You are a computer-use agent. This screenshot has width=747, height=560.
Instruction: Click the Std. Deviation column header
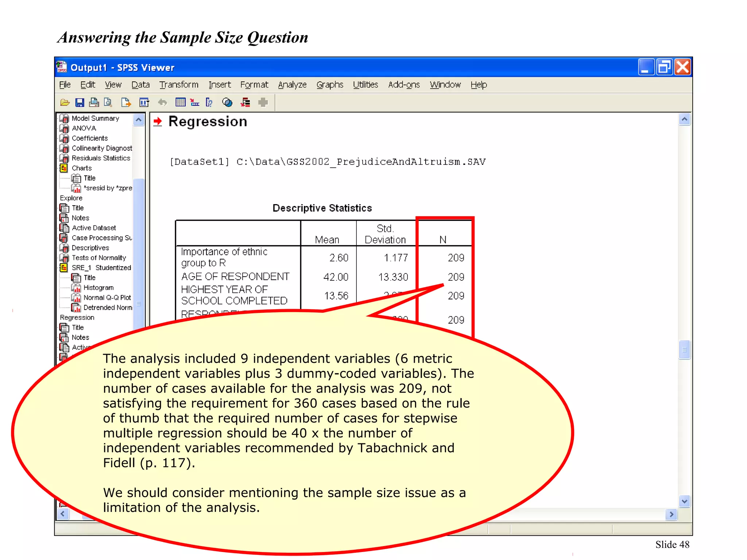[x=385, y=234]
